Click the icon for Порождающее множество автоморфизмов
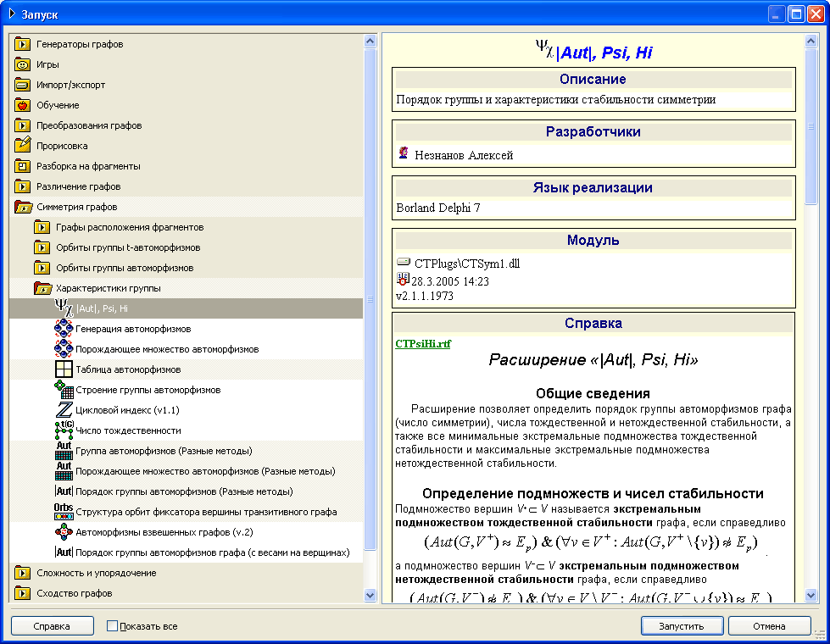The image size is (830, 644). pos(64,349)
